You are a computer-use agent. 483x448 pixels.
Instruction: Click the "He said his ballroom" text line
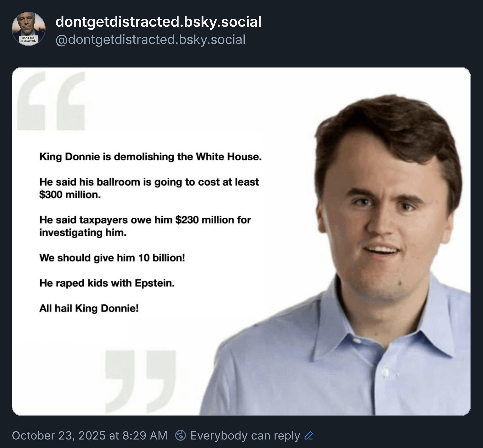pyautogui.click(x=149, y=182)
